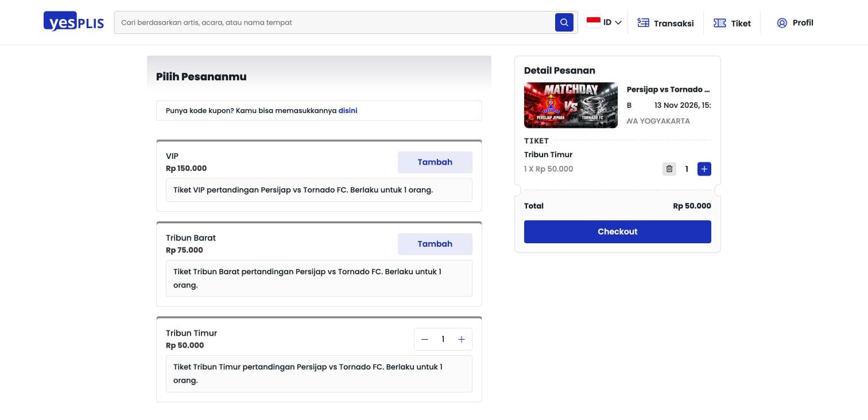Viewport: 868px width, 420px height.
Task: Click blue plus icon in Detail Pesanan
Action: 704,169
